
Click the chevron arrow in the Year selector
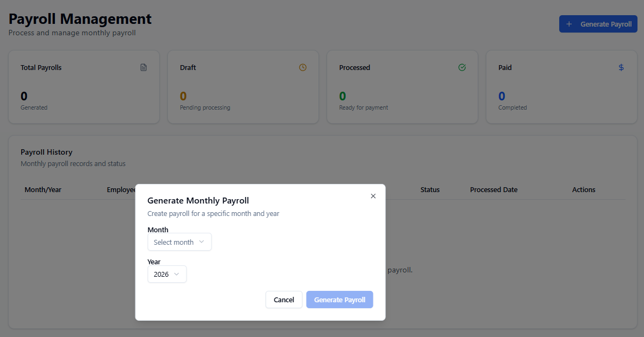[177, 274]
